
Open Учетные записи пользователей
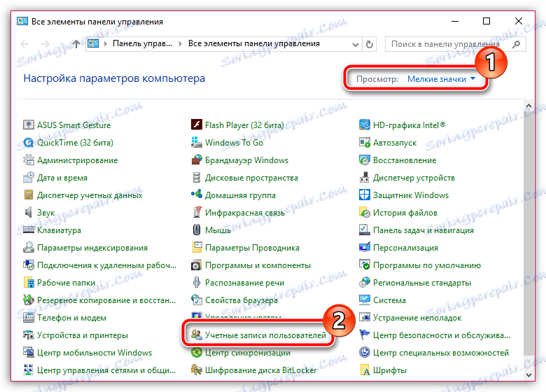tap(258, 335)
